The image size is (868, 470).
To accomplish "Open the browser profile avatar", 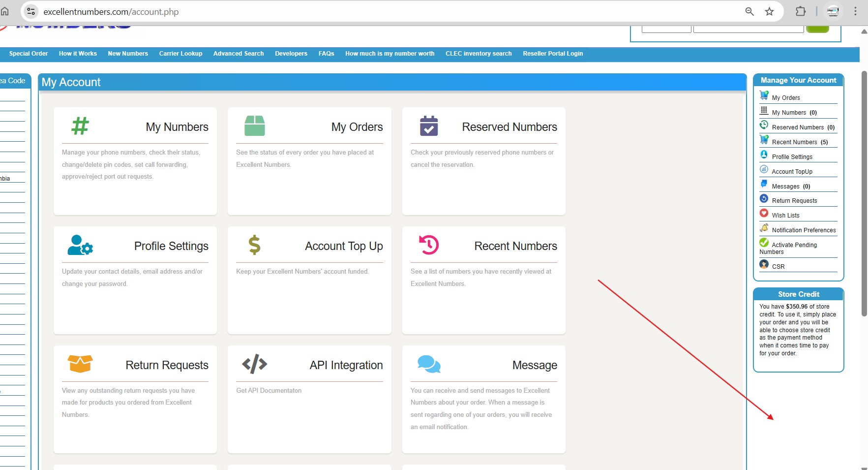I will click(833, 11).
